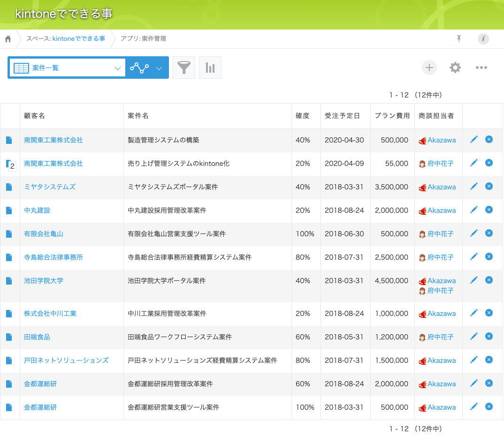This screenshot has width=504, height=436.
Task: Select the 1,200,000 plan cost cell
Action: (x=391, y=337)
